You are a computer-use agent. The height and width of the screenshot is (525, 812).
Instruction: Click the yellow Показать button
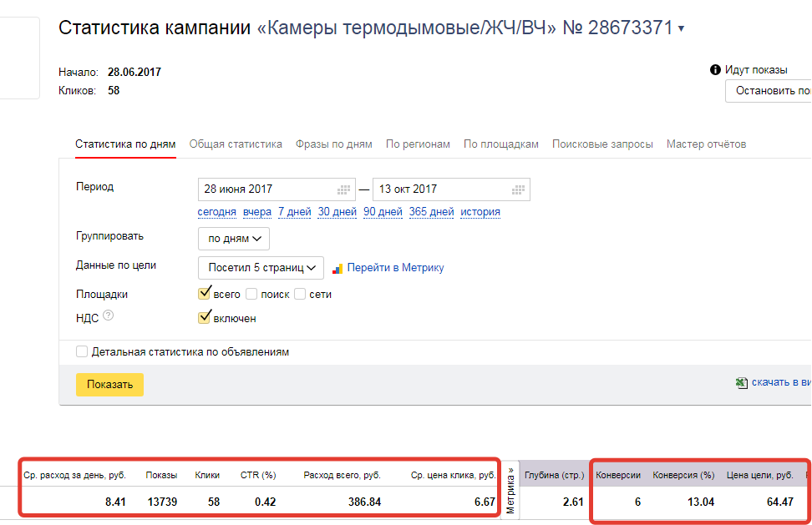[109, 385]
